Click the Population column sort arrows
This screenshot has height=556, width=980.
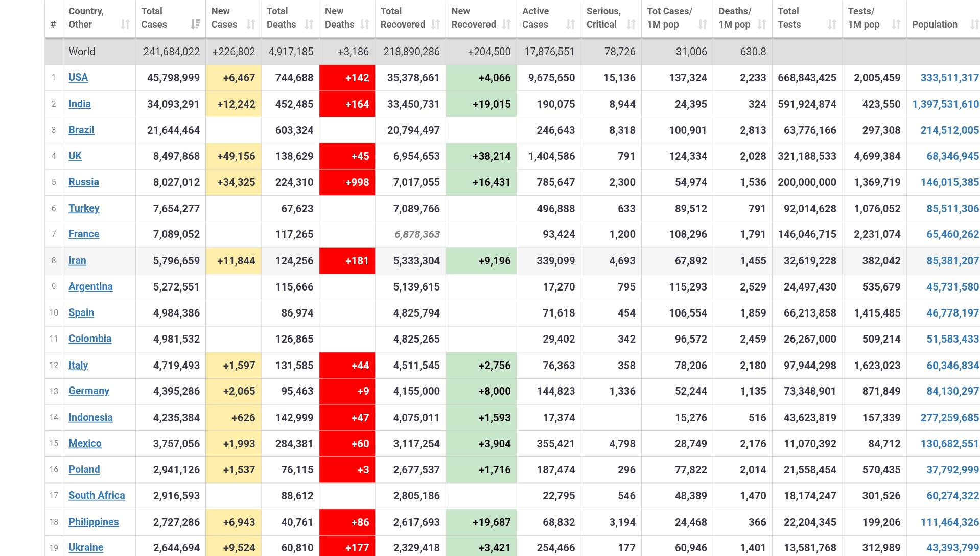click(x=974, y=24)
